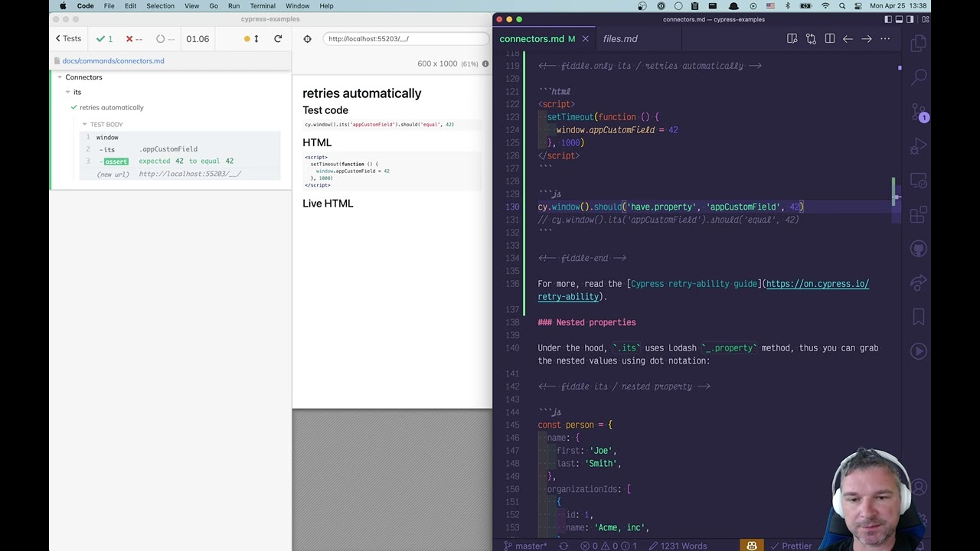
Task: Open Run and Debug view
Action: [x=918, y=147]
